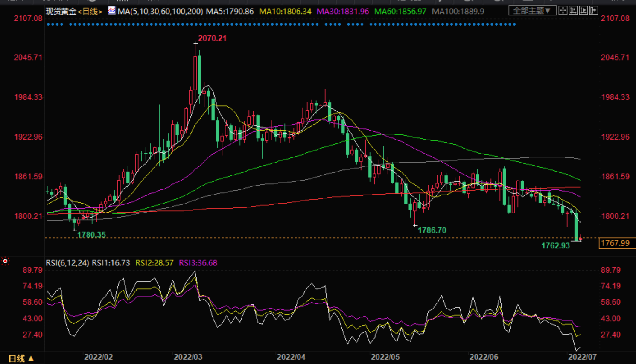
Task: Click the MA indicator chart icon
Action: pos(112,11)
